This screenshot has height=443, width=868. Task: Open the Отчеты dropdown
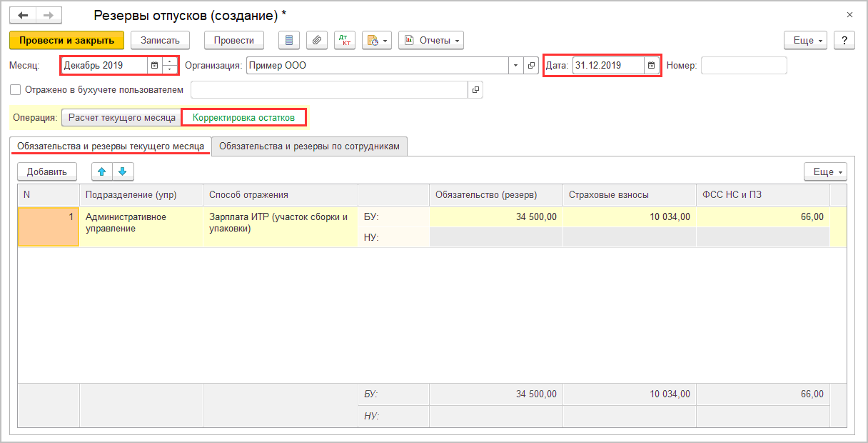pos(431,40)
